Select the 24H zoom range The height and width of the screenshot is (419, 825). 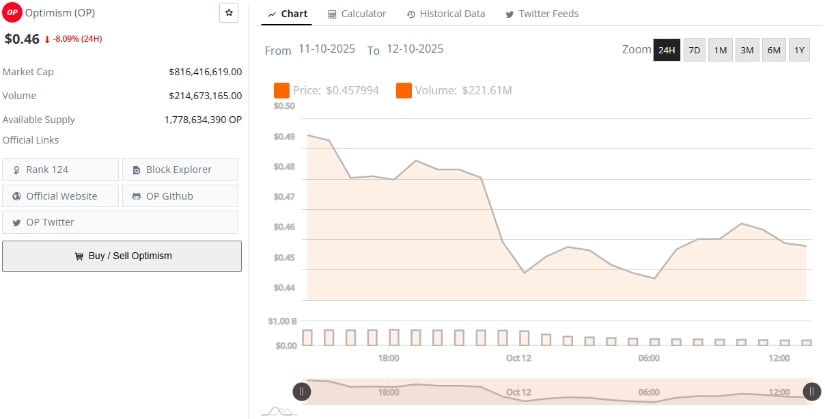click(x=666, y=50)
